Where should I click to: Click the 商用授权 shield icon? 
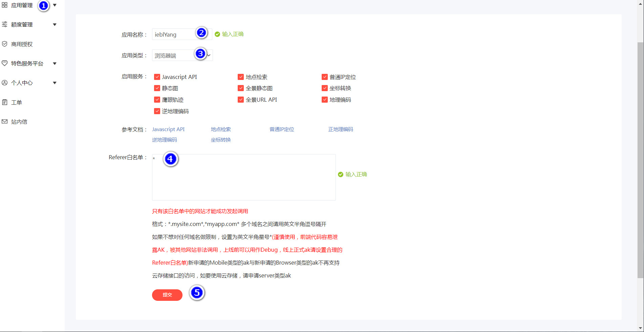click(4, 44)
